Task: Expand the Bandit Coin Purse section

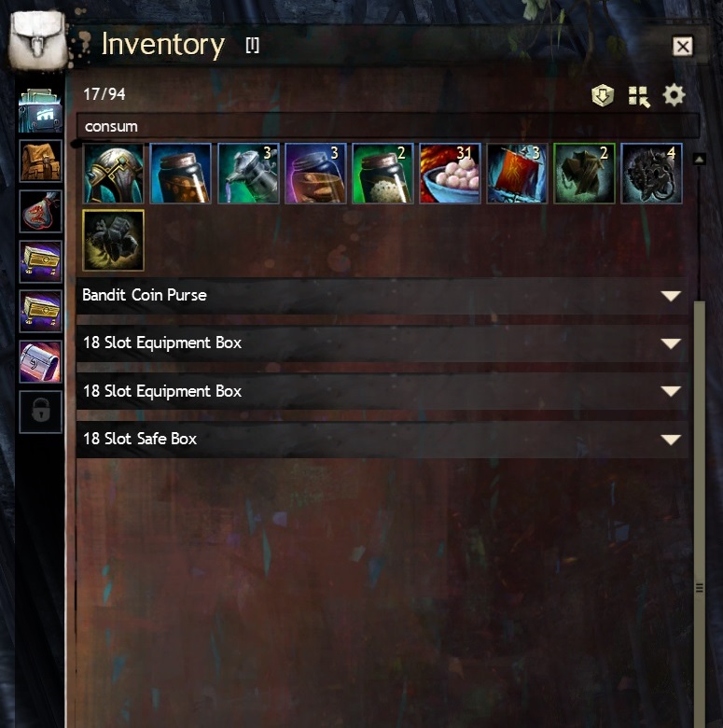Action: pyautogui.click(x=382, y=296)
